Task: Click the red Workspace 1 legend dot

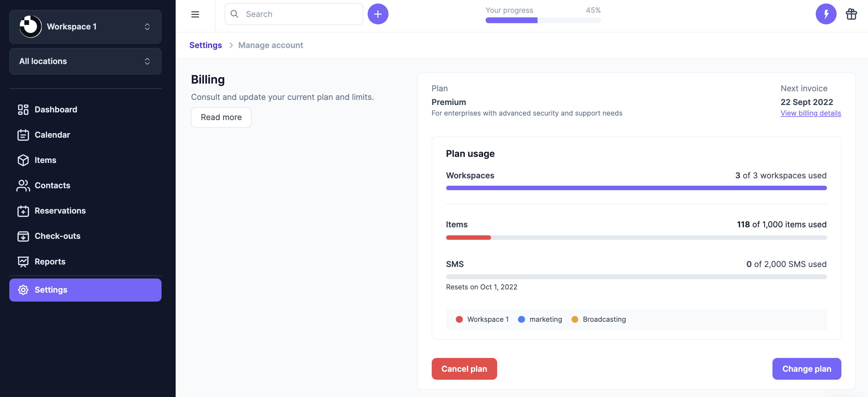Action: click(459, 319)
